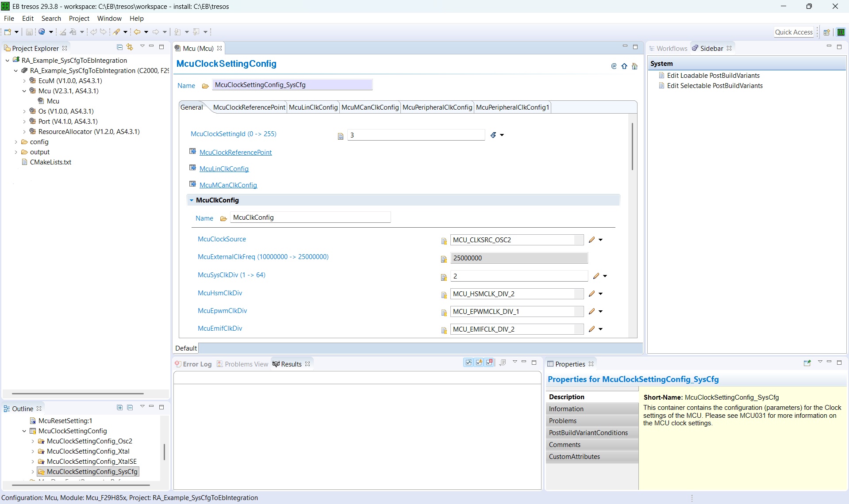Select McuClockSettingConfig_XtalSE in Outline
The width and height of the screenshot is (849, 504).
coord(92,462)
